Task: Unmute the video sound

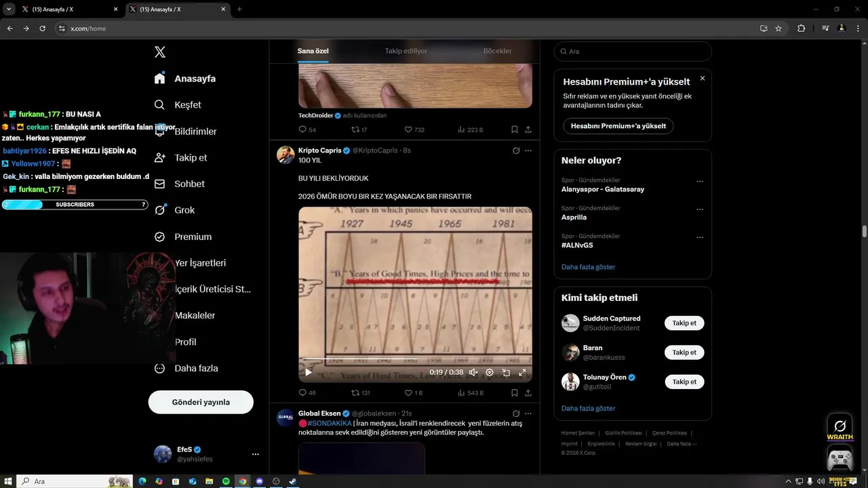Action: coord(473,372)
